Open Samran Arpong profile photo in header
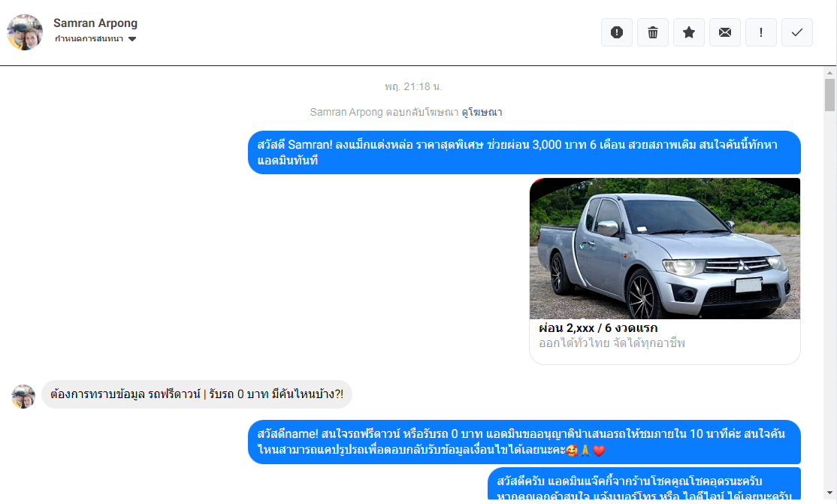This screenshot has width=837, height=504. pos(25,32)
